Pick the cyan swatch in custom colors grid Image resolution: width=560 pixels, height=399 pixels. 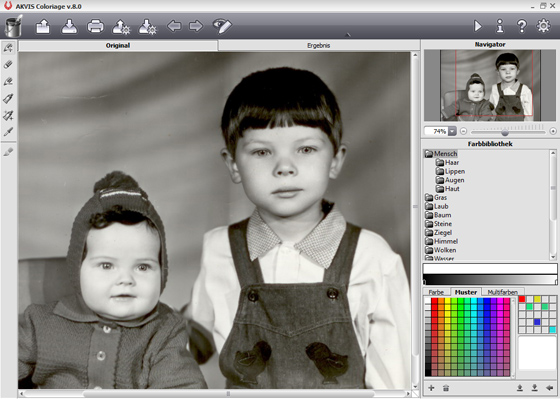click(x=552, y=329)
